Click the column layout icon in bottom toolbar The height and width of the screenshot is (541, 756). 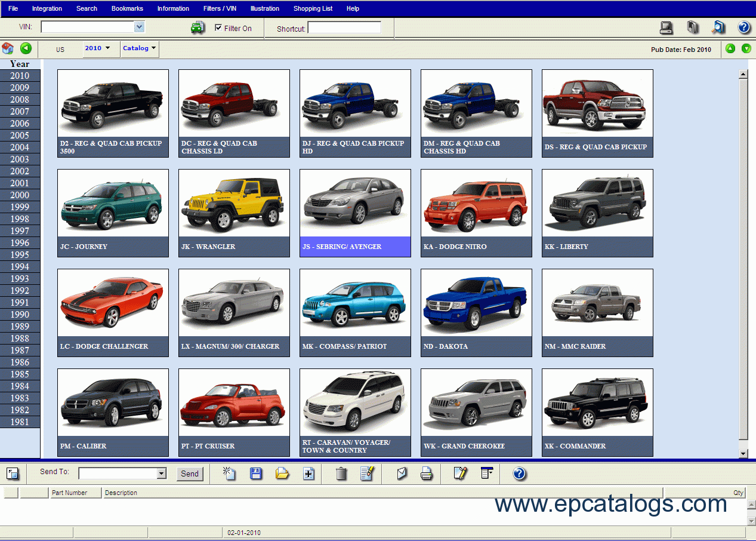487,474
